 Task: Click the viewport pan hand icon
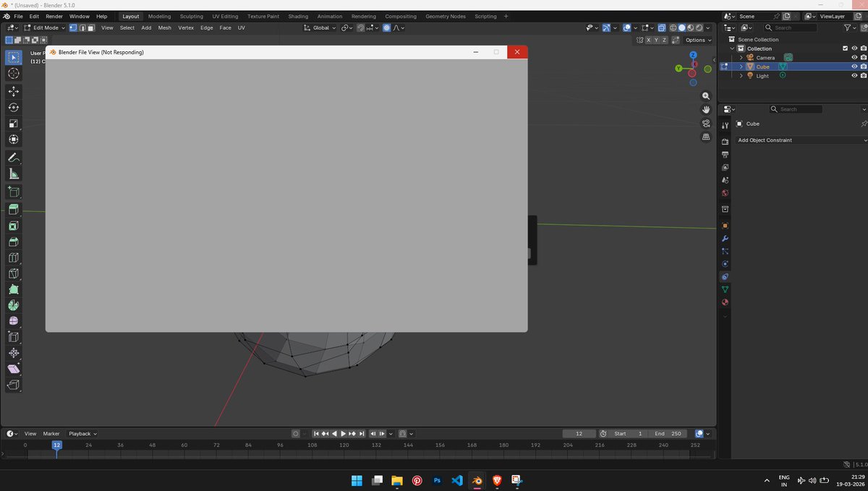point(706,110)
